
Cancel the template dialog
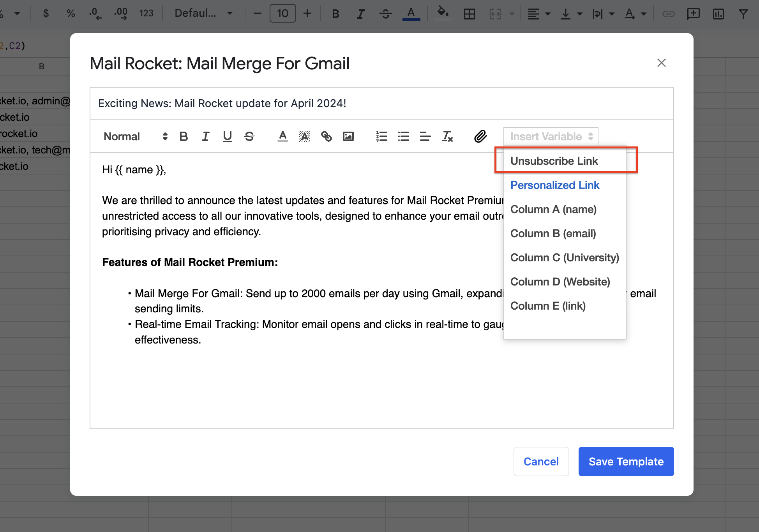point(541,462)
